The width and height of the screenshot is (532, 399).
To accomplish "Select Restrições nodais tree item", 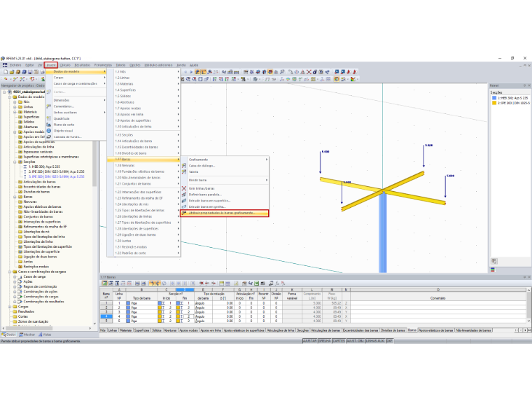I will pos(36,267).
